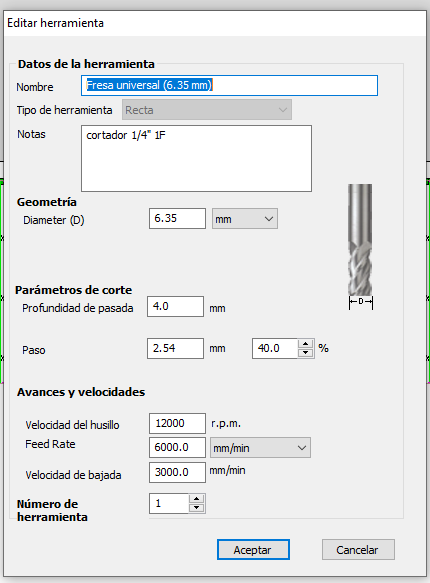
Task: Click the Cancelar button
Action: coord(358,550)
